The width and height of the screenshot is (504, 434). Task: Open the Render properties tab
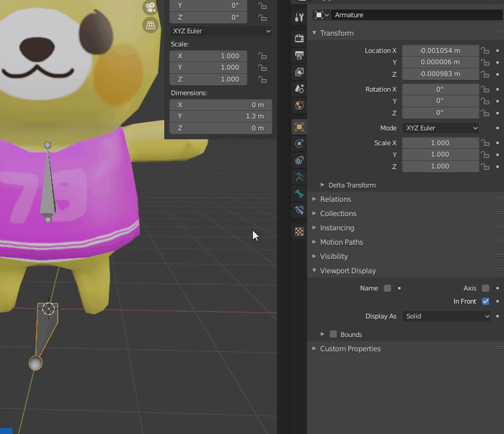[299, 38]
